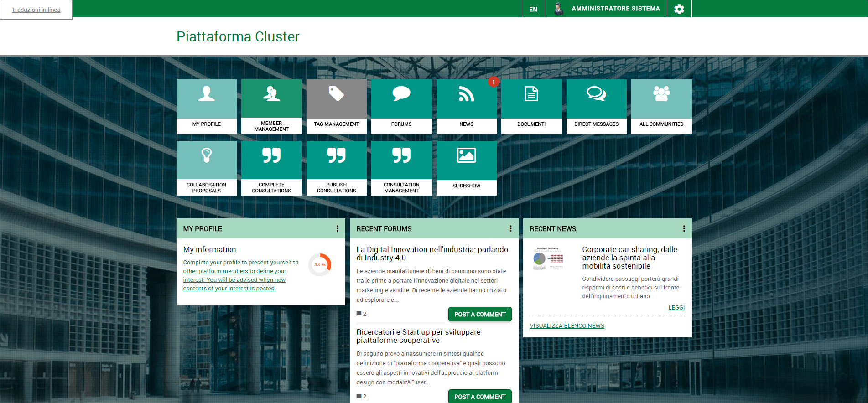Click the TAG MANAGEMENT tile label
868x403 pixels.
336,124
